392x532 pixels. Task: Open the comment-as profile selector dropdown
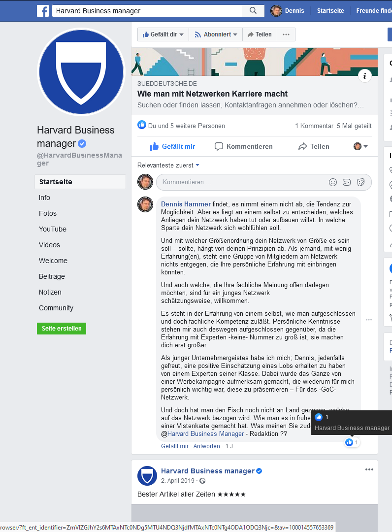click(x=360, y=147)
